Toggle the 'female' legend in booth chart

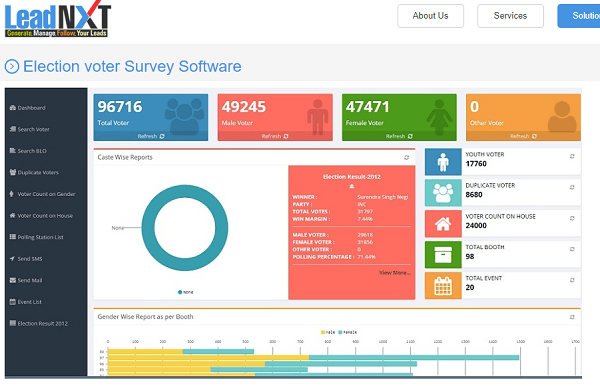(x=347, y=332)
